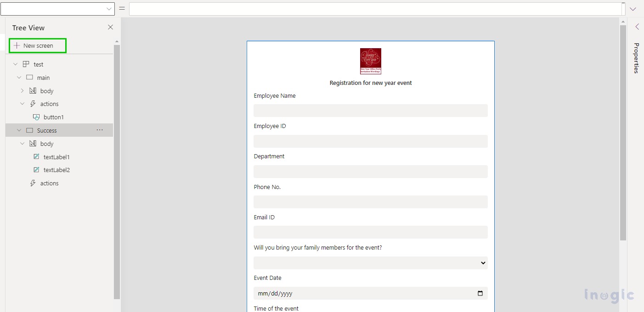The height and width of the screenshot is (312, 644).
Task: Select the button1 control icon
Action: tap(36, 117)
